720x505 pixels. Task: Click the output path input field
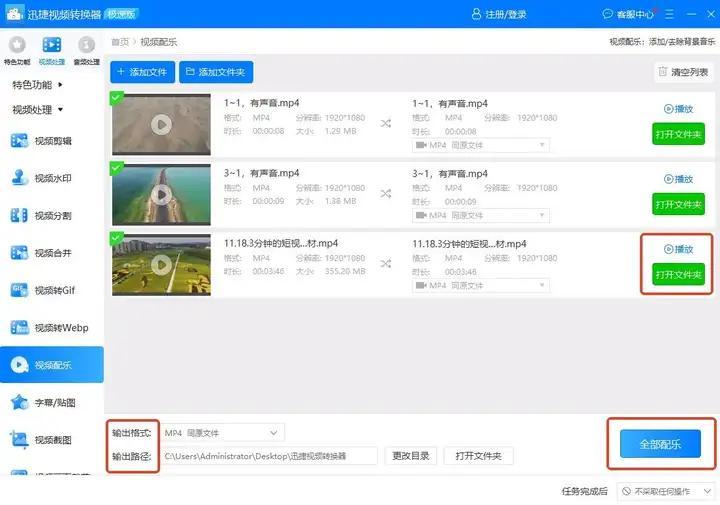pyautogui.click(x=269, y=456)
